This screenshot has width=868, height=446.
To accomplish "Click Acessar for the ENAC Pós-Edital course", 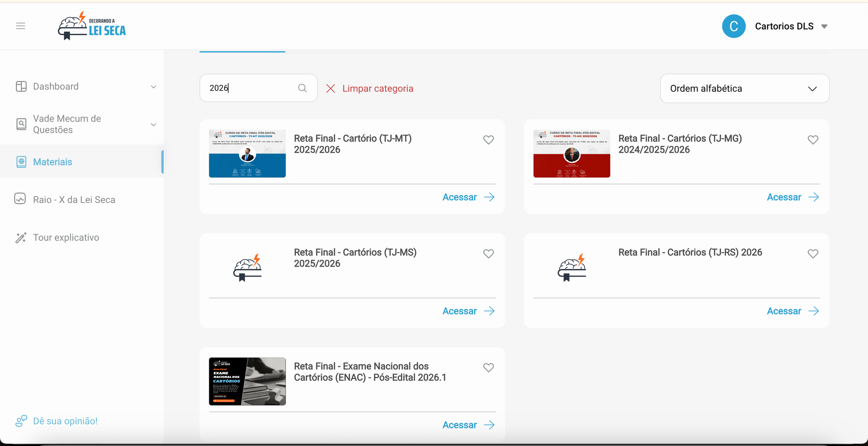I will pyautogui.click(x=468, y=425).
